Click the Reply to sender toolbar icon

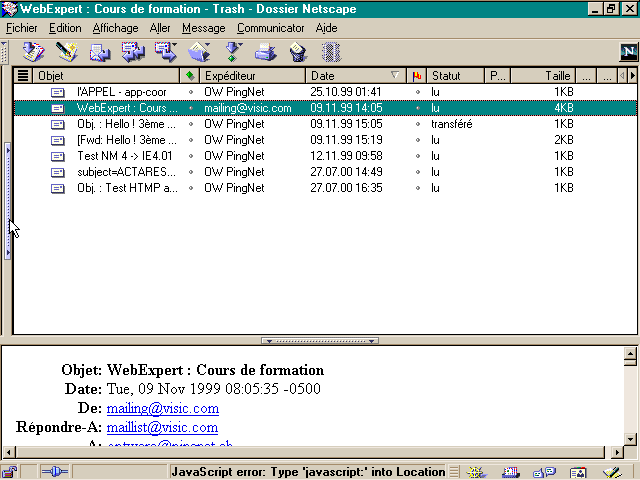coord(100,53)
